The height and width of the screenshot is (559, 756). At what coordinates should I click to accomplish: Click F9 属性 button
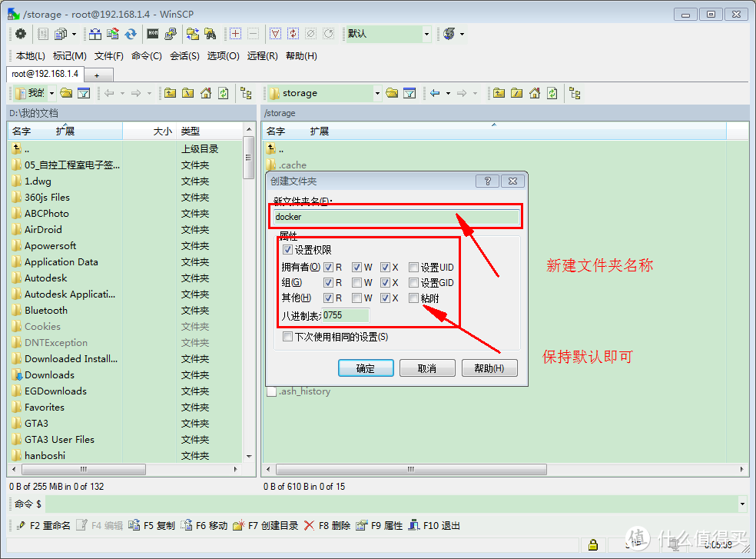pyautogui.click(x=380, y=525)
